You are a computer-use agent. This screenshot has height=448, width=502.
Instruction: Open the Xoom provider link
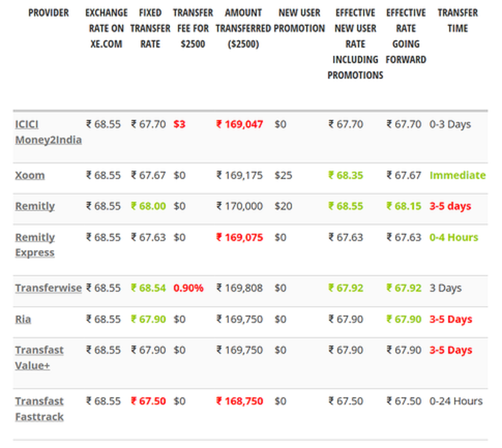(30, 175)
